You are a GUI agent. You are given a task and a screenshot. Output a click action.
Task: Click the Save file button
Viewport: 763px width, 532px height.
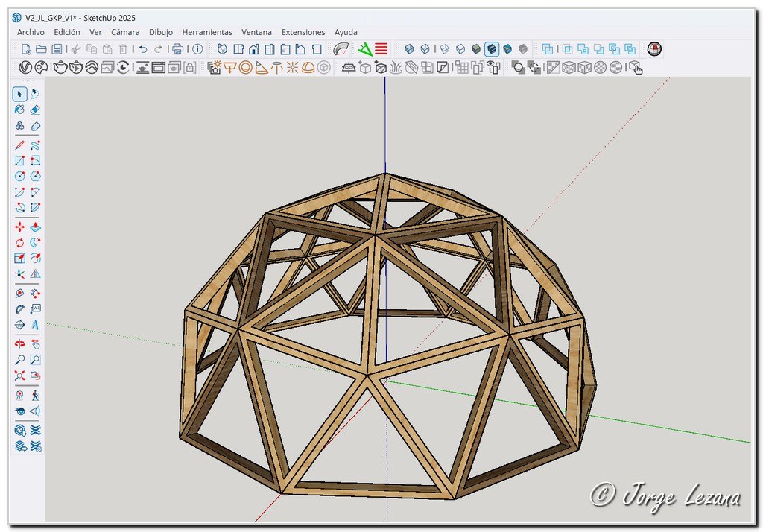(57, 49)
